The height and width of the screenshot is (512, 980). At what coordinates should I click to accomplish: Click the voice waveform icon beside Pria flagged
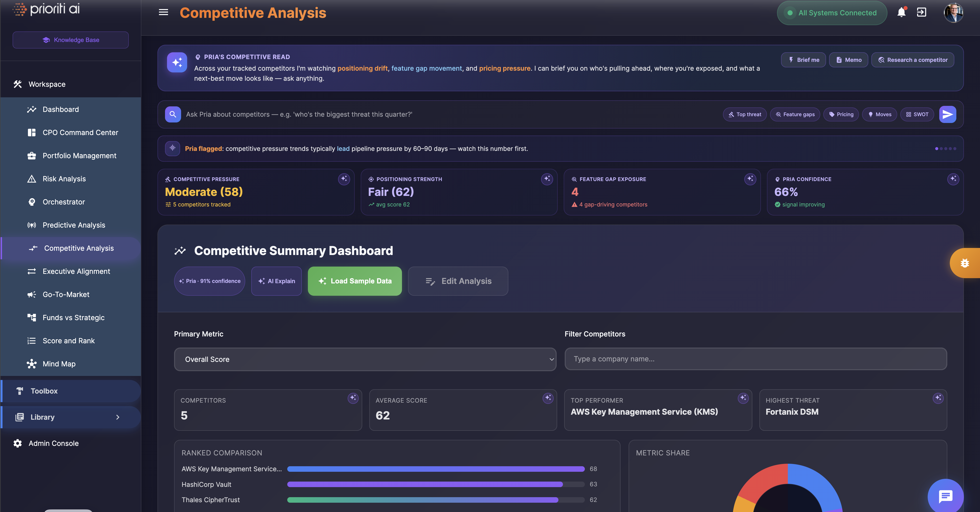172,148
